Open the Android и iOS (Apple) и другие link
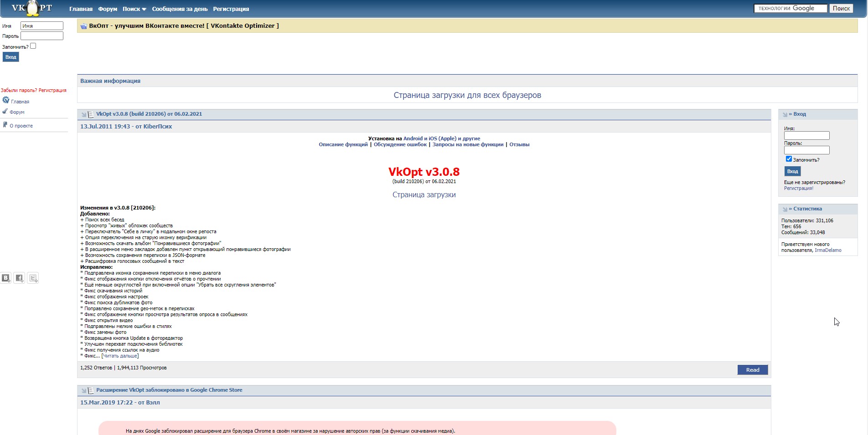Viewport: 868px width, 435px height. point(442,138)
